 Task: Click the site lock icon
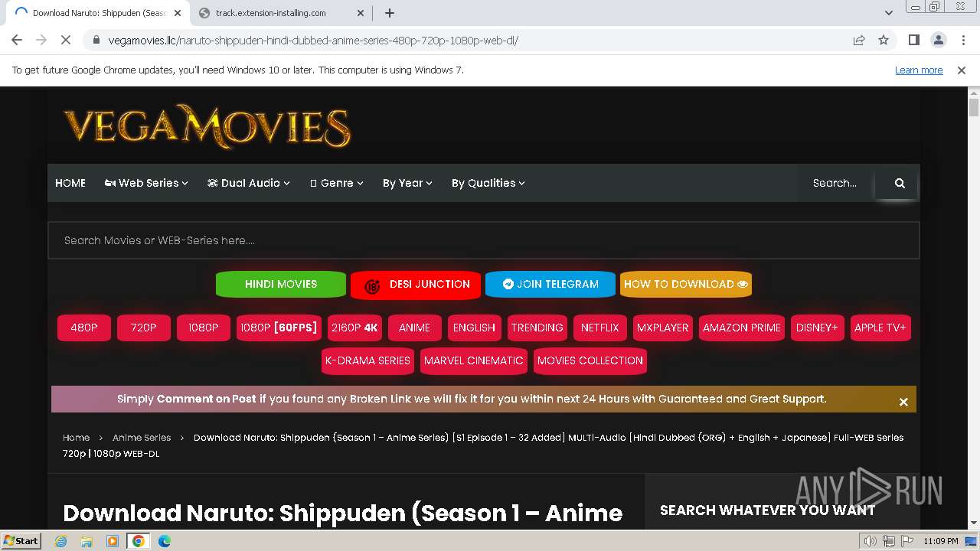(x=96, y=40)
